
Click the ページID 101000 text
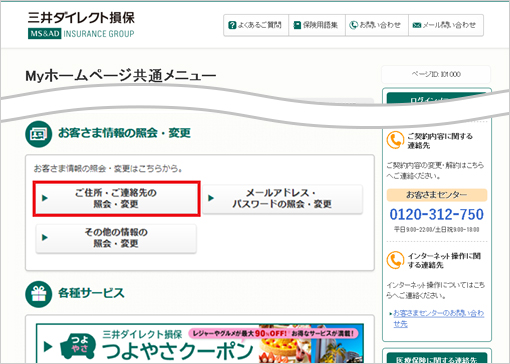pos(436,74)
